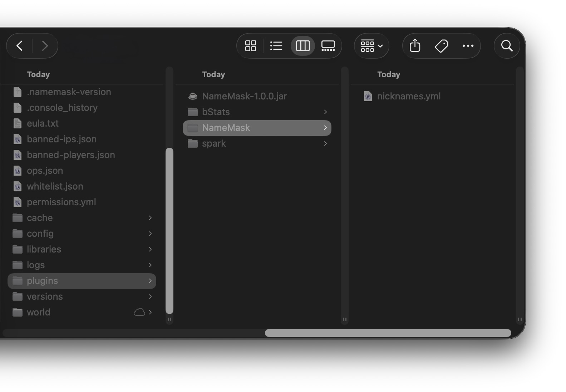This screenshot has height=392, width=566.
Task: Go forward to next folder
Action: tap(45, 46)
